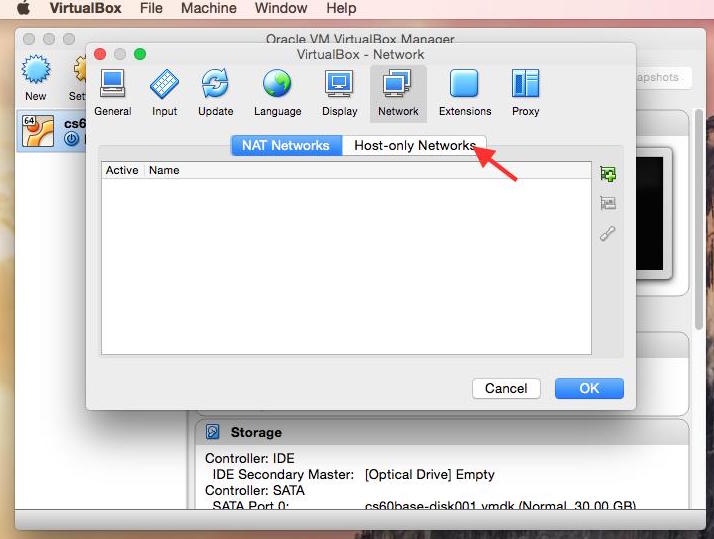Image resolution: width=714 pixels, height=539 pixels.
Task: Open the Proxy preferences pane
Action: (x=525, y=93)
